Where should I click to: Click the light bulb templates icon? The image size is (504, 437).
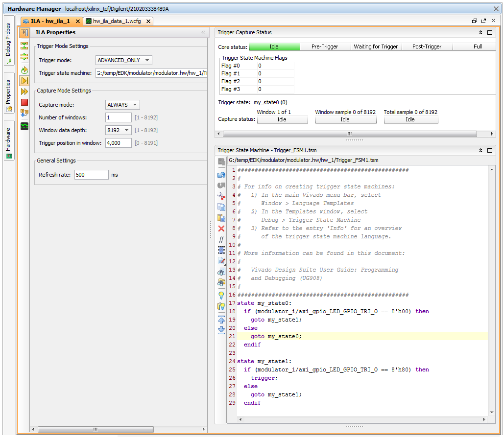(221, 296)
